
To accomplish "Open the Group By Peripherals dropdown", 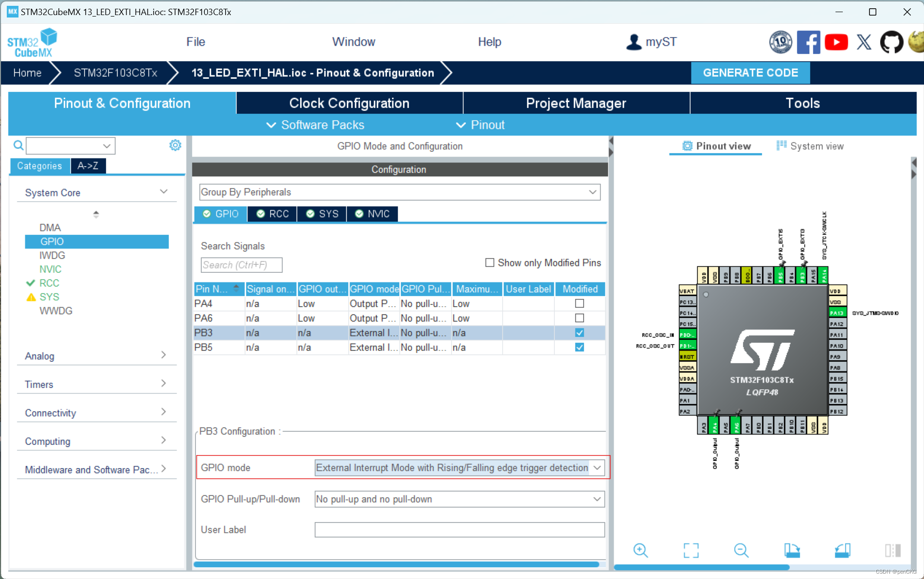I will click(400, 192).
